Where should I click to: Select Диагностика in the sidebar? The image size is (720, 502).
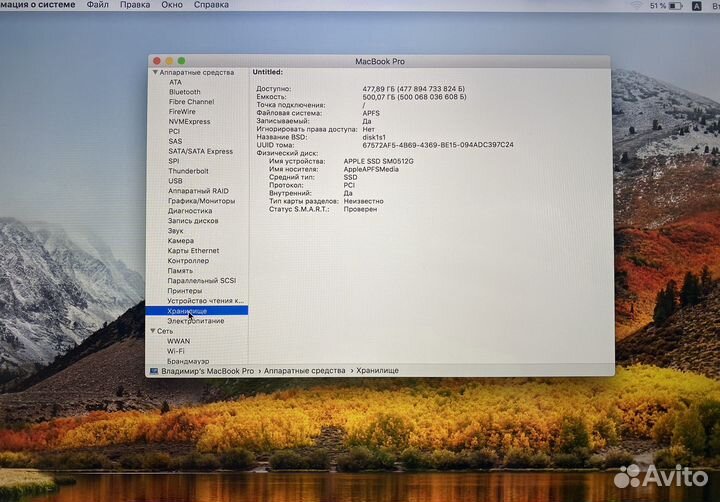tap(190, 211)
